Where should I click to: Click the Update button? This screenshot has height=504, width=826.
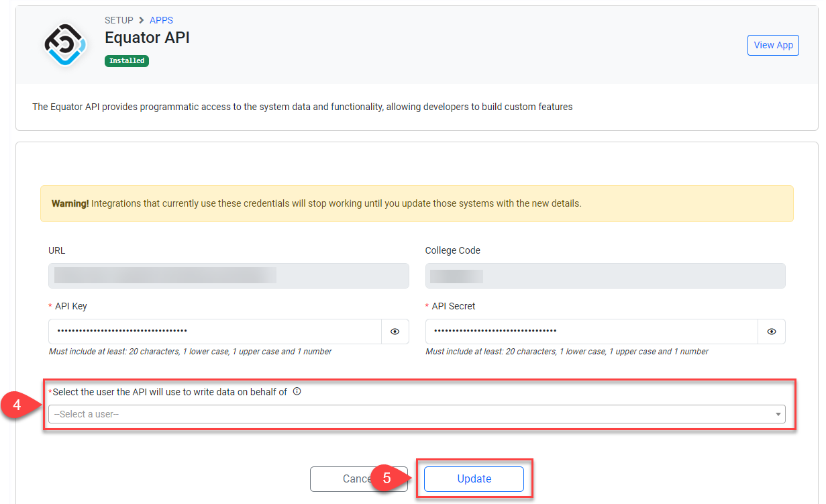coord(474,479)
